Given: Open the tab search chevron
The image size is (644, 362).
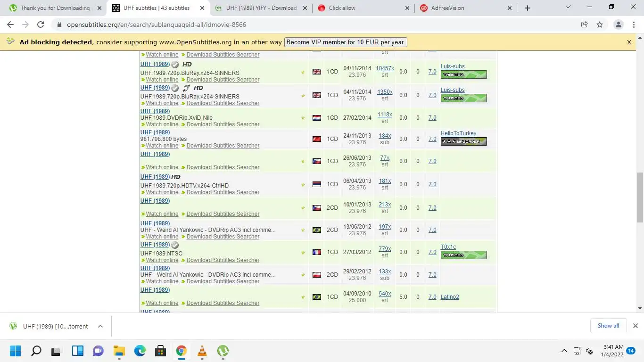Looking at the screenshot, I should coord(568,7).
